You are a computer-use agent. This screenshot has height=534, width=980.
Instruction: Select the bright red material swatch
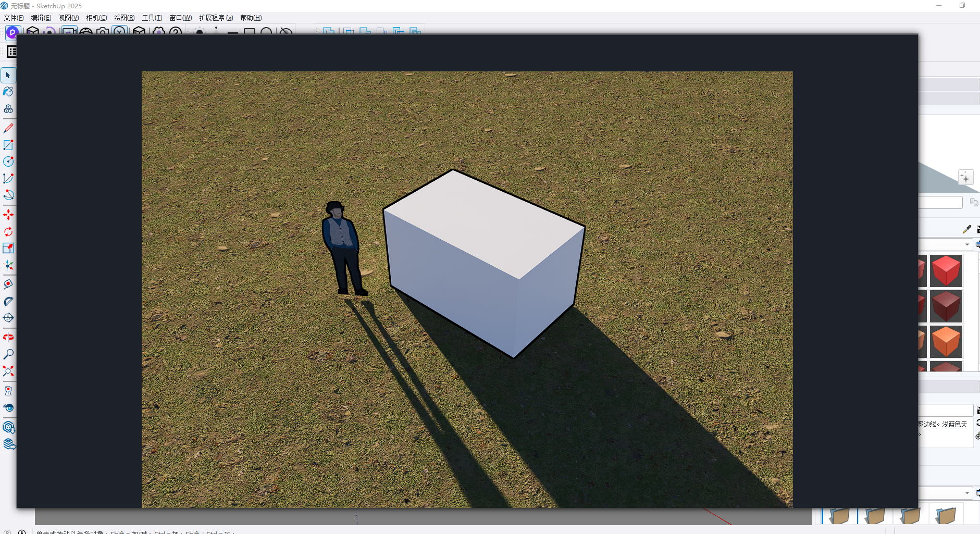[x=946, y=271]
